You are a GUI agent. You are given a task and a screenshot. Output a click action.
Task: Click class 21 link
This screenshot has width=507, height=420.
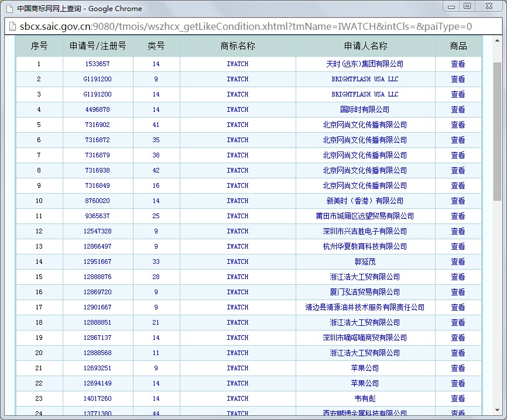click(x=156, y=322)
